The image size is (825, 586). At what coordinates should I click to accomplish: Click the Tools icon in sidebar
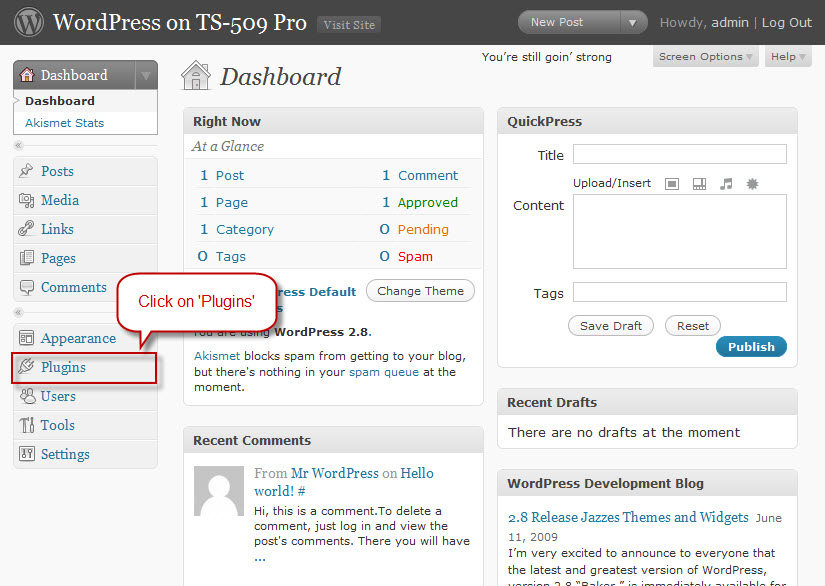tap(27, 425)
